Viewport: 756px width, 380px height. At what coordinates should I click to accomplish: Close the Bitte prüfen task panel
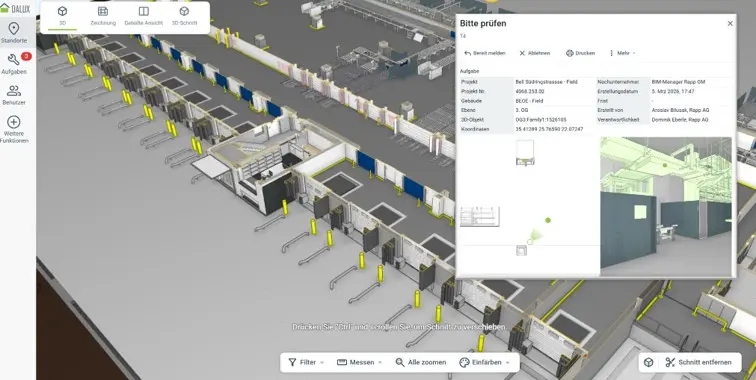pos(730,24)
